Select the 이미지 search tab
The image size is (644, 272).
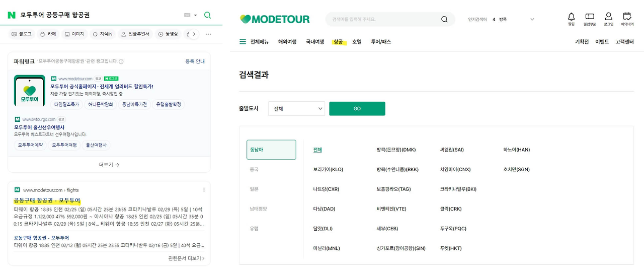(x=74, y=34)
